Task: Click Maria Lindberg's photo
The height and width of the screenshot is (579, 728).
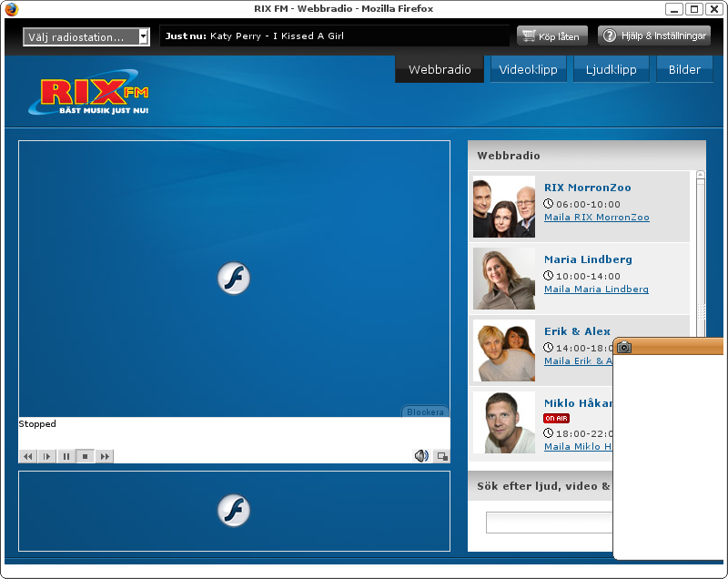Action: 504,279
